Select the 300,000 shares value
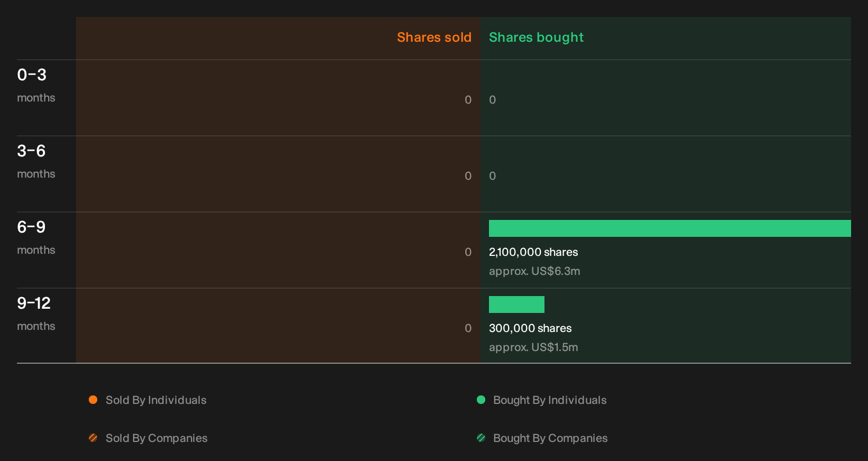868x461 pixels. (530, 328)
